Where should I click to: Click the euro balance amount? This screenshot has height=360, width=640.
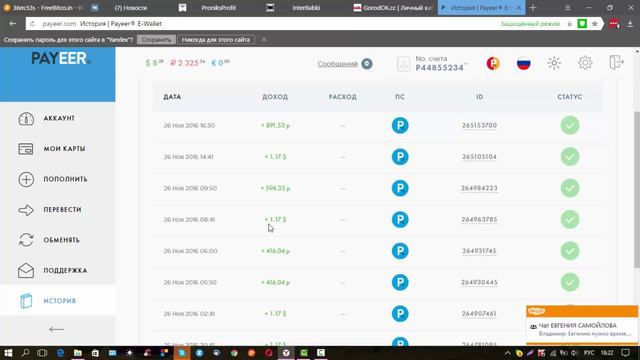pyautogui.click(x=220, y=63)
